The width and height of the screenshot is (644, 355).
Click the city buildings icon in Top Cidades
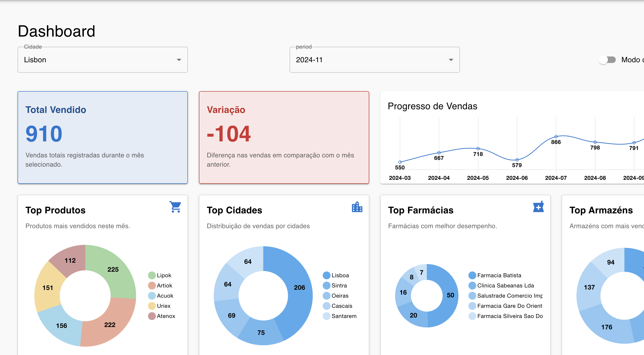click(357, 207)
